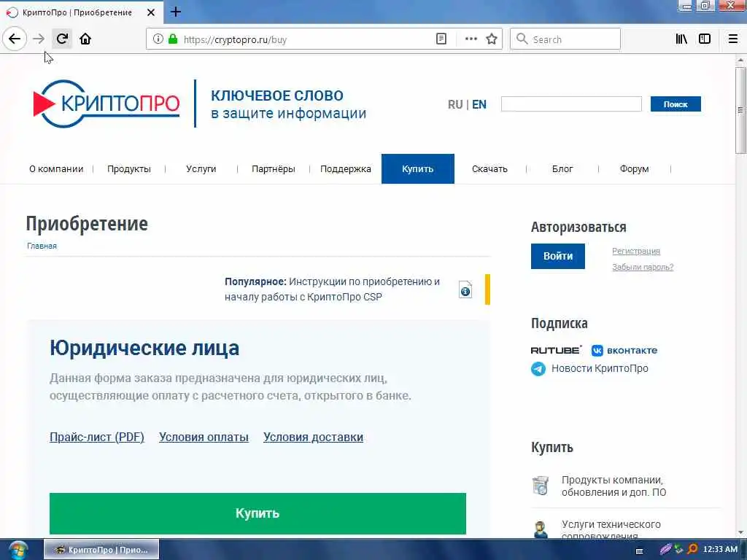Open Условия оплаты link
747x560 pixels.
[x=204, y=437]
